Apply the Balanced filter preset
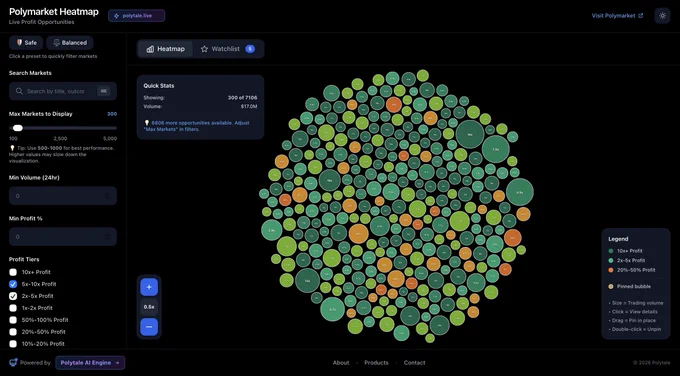 70,43
